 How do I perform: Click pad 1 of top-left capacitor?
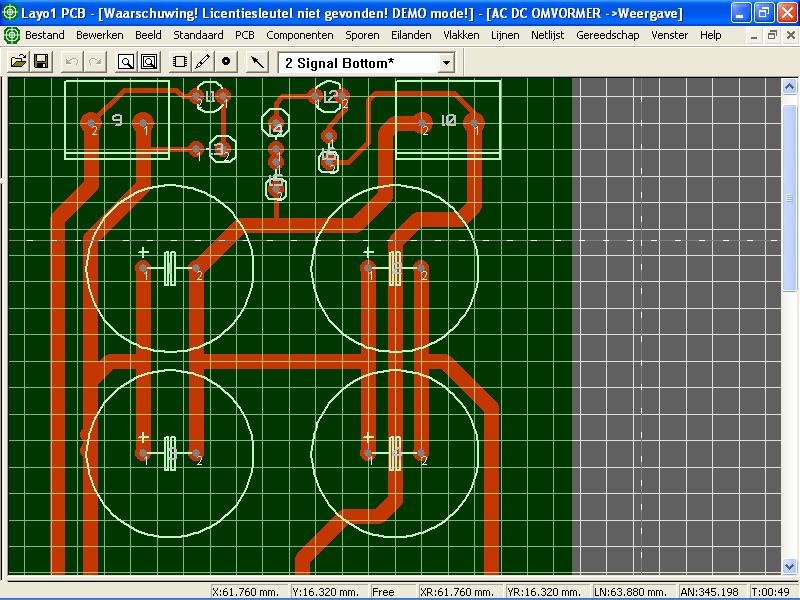tap(143, 268)
